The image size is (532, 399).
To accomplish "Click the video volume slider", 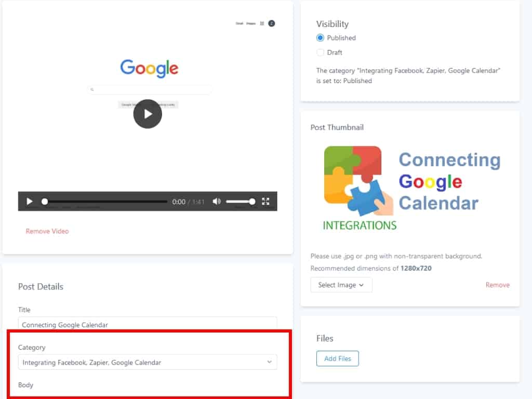I will click(x=240, y=202).
